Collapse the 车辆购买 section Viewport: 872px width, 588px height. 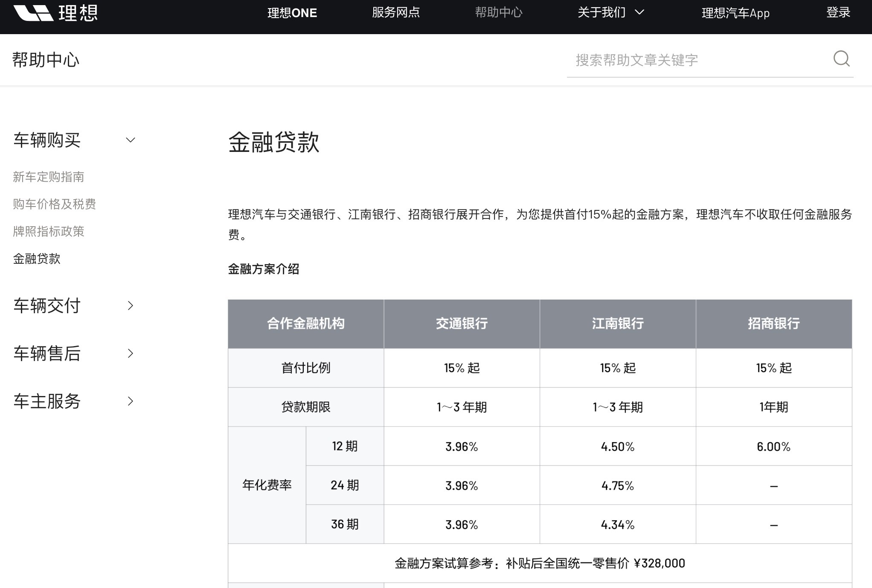(x=130, y=140)
